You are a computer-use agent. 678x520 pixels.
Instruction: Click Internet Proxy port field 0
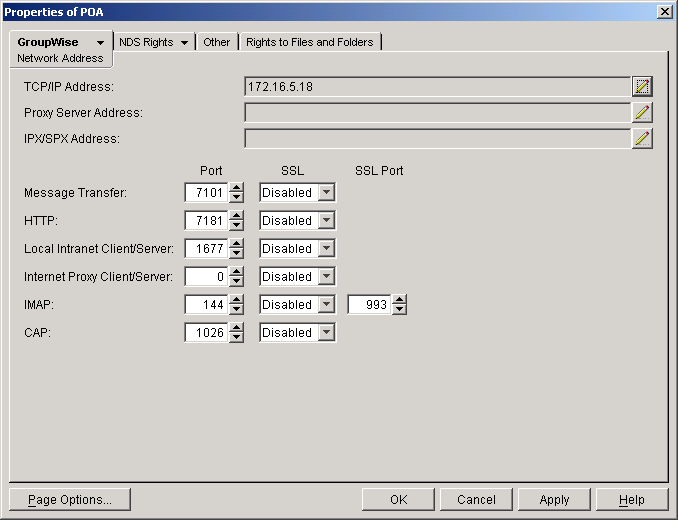click(206, 276)
